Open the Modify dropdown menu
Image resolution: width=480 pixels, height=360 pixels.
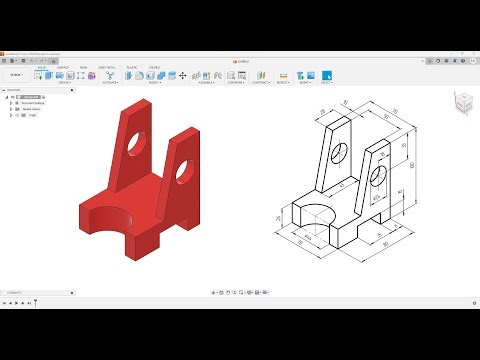point(154,83)
